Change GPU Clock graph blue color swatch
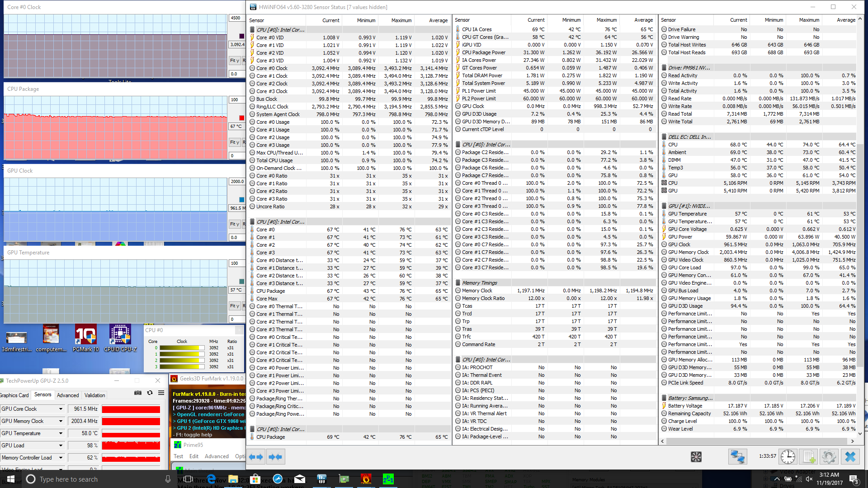 coord(241,200)
